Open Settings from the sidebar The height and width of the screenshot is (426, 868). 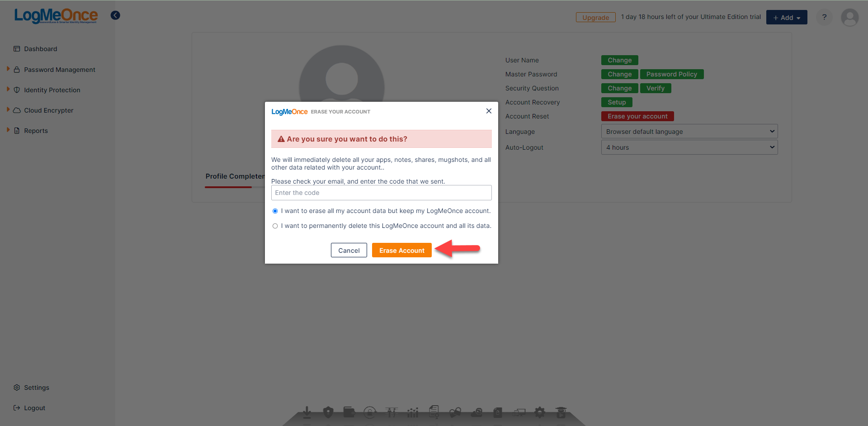(x=37, y=388)
